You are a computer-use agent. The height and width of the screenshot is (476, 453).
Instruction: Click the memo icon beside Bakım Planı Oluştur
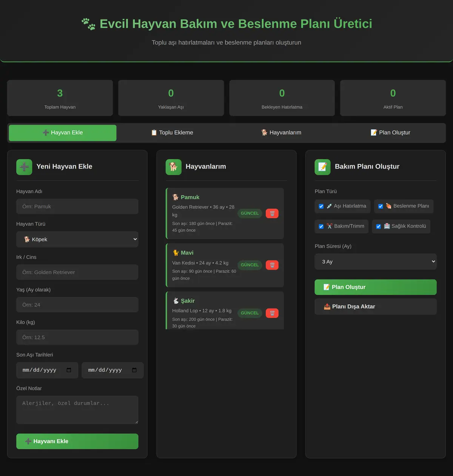322,167
